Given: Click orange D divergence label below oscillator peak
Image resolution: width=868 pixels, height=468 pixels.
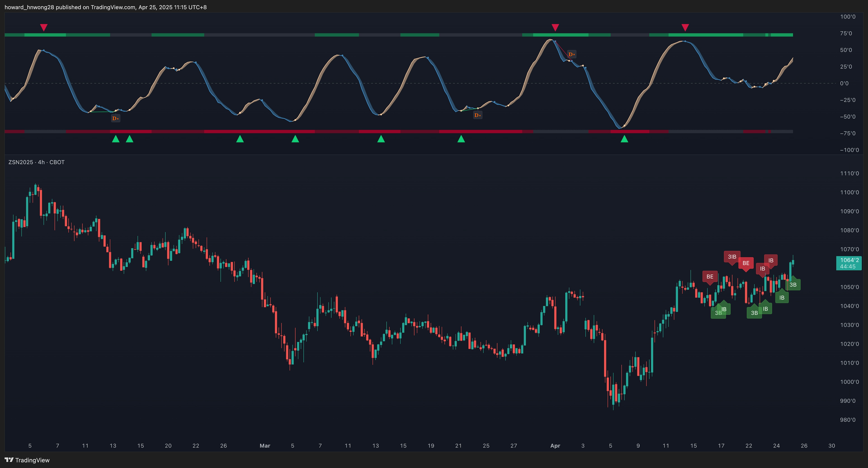Looking at the screenshot, I should click(x=571, y=54).
